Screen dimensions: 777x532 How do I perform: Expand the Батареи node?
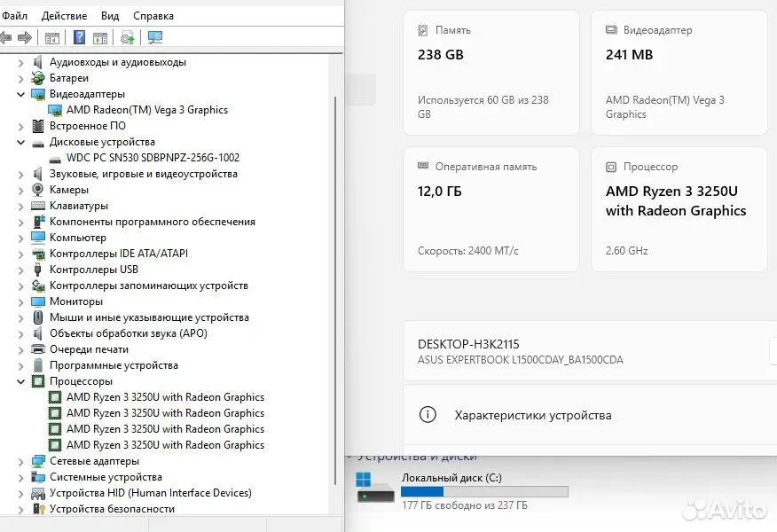tap(20, 79)
